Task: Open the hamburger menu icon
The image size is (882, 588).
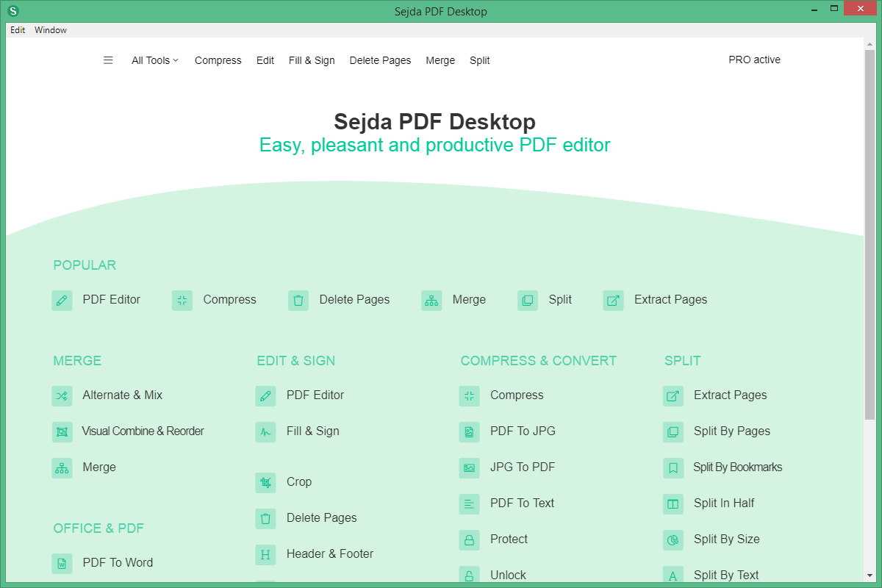Action: [x=108, y=60]
